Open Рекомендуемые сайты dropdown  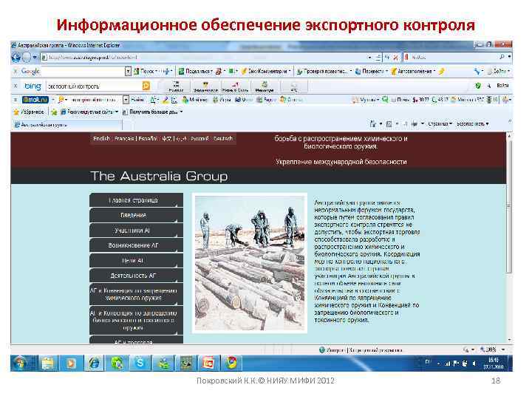[x=89, y=112]
